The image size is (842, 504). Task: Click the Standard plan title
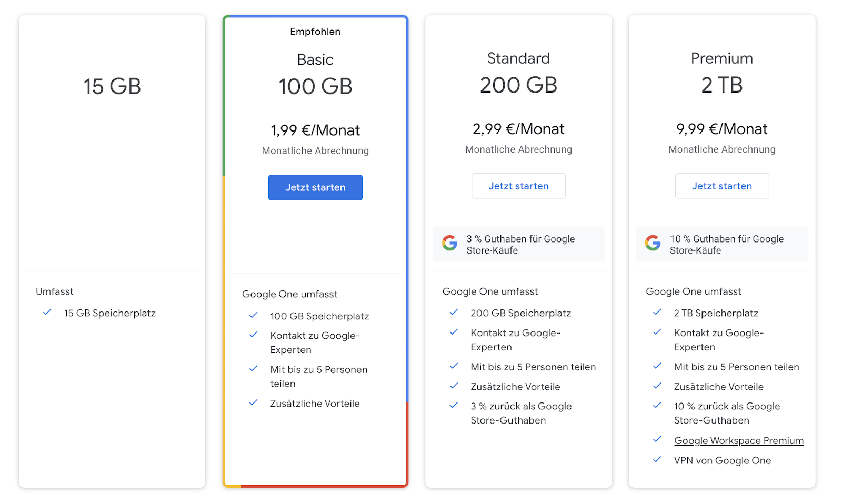tap(518, 58)
